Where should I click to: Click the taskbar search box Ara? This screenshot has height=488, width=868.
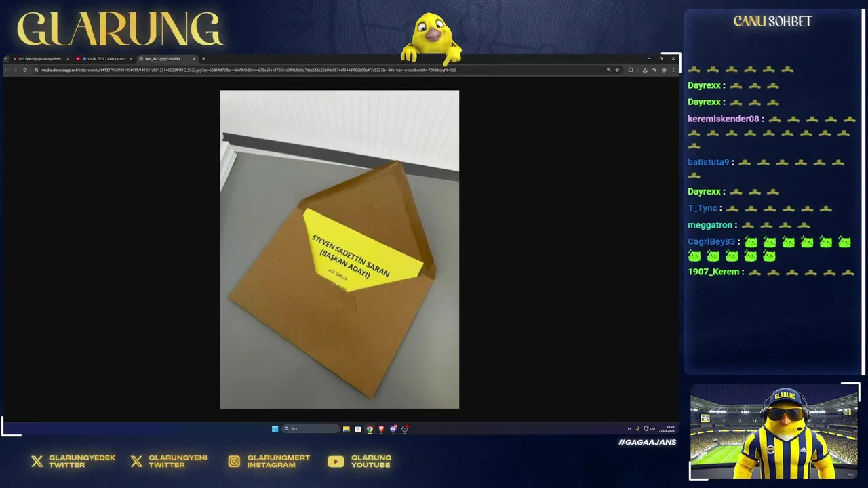point(311,428)
